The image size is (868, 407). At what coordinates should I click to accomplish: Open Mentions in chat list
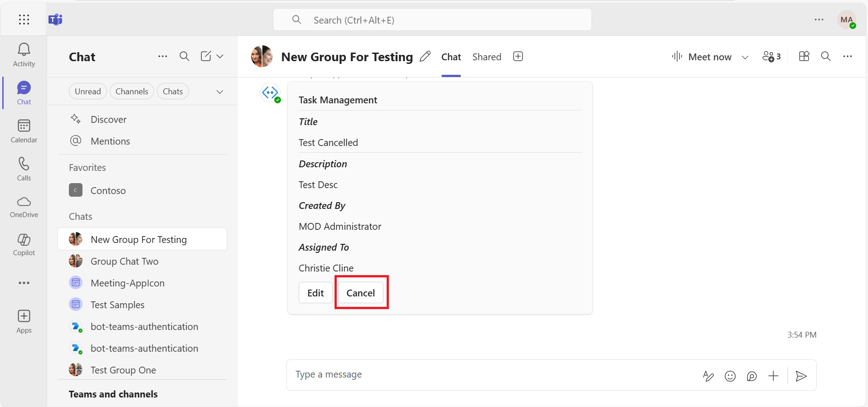click(142, 141)
